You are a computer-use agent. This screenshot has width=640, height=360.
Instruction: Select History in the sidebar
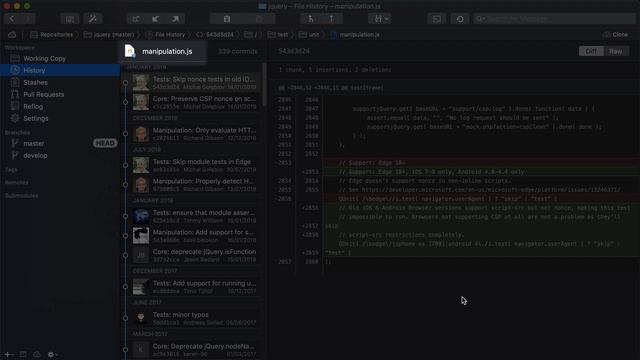pos(60,70)
